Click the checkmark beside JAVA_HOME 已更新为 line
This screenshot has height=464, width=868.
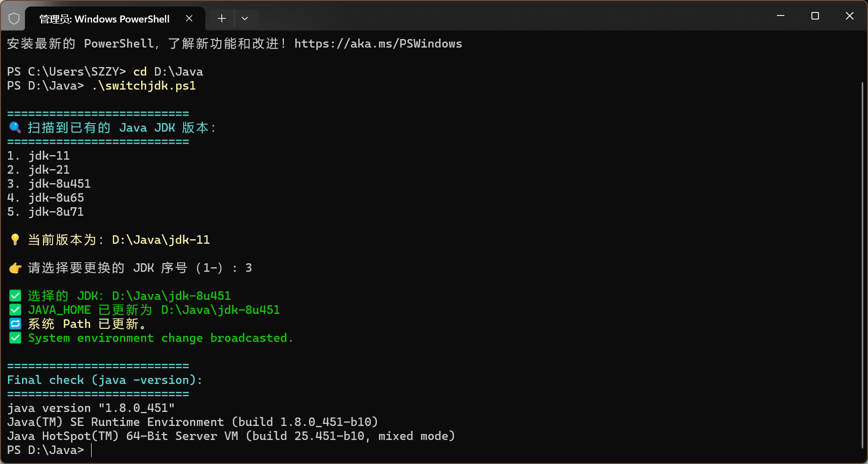tap(15, 309)
